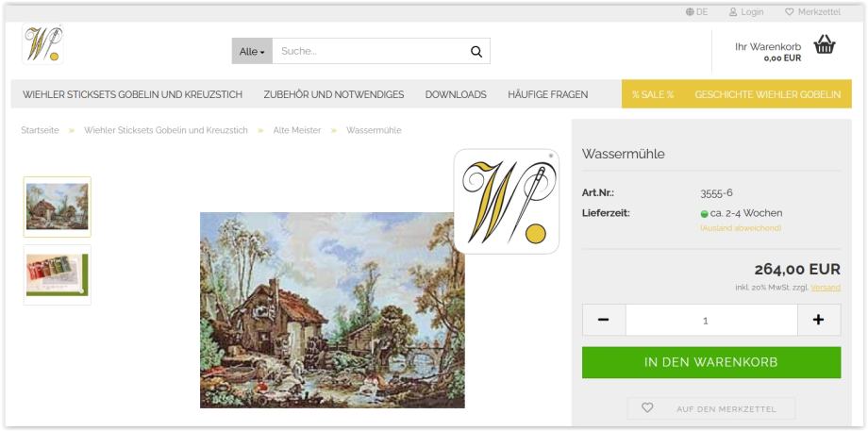Click the globe language icon DE
This screenshot has height=431, width=868.
(x=690, y=11)
